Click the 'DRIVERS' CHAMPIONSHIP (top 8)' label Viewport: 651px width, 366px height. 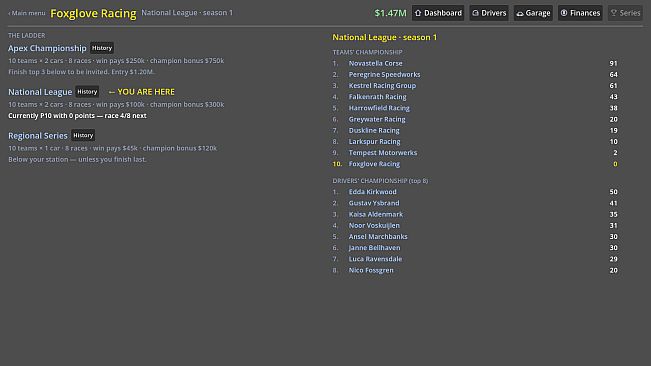pos(380,181)
